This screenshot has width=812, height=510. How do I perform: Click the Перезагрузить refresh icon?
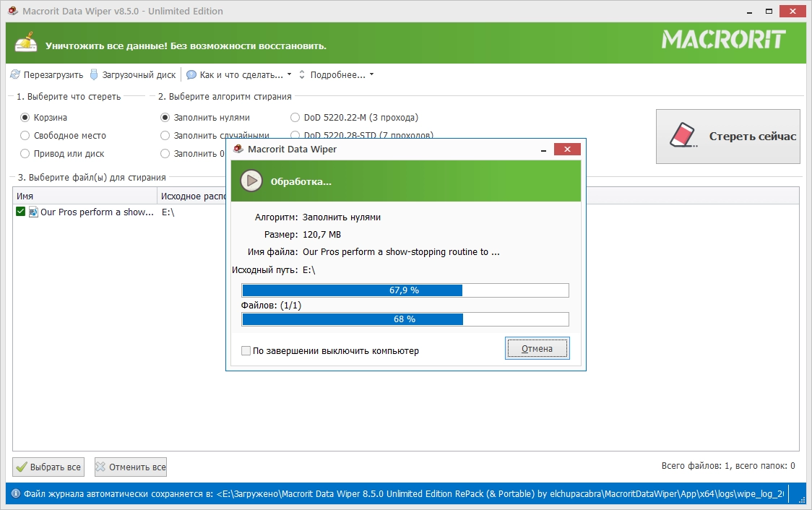coord(15,74)
